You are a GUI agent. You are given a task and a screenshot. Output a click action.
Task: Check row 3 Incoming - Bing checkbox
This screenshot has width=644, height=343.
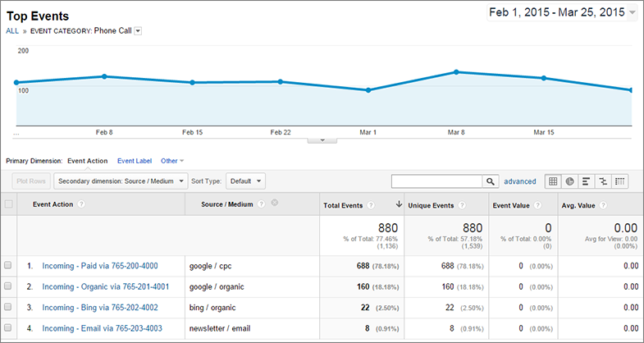click(8, 307)
